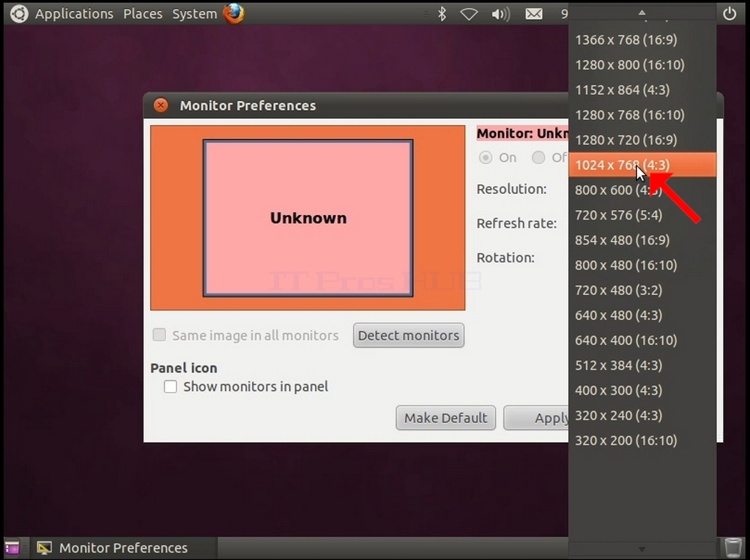
Task: Choose 800 x 600 resolution
Action: (642, 190)
